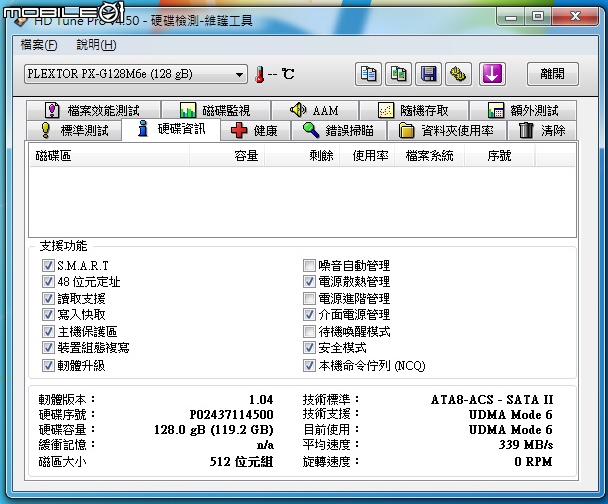This screenshot has width=608, height=504.
Task: Click the floppy disk save icon
Action: click(428, 74)
